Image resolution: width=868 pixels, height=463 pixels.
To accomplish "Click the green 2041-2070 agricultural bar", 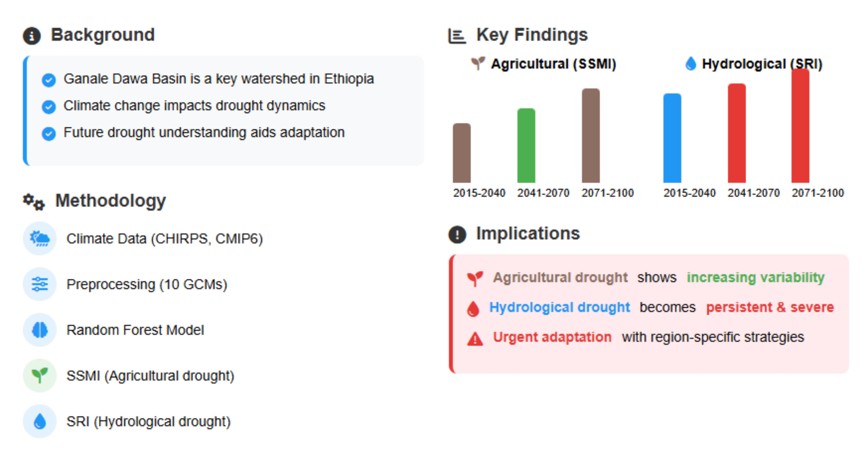I will coord(526,146).
